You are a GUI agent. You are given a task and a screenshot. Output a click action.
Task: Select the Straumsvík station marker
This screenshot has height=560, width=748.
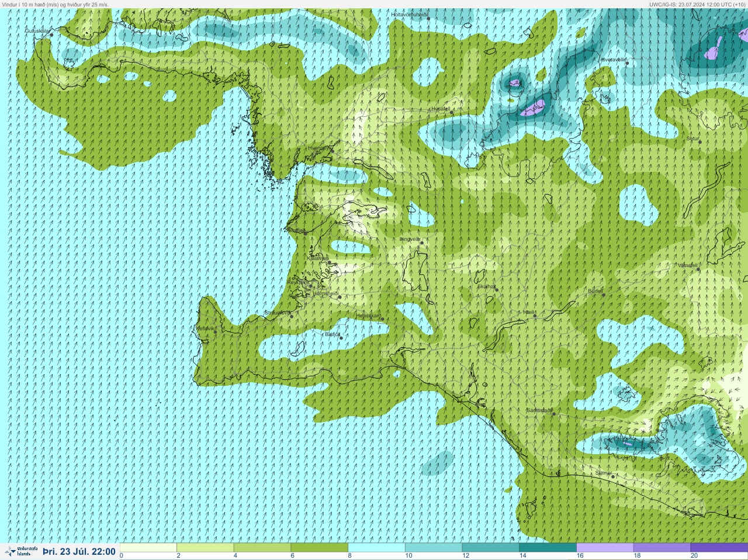(292, 316)
